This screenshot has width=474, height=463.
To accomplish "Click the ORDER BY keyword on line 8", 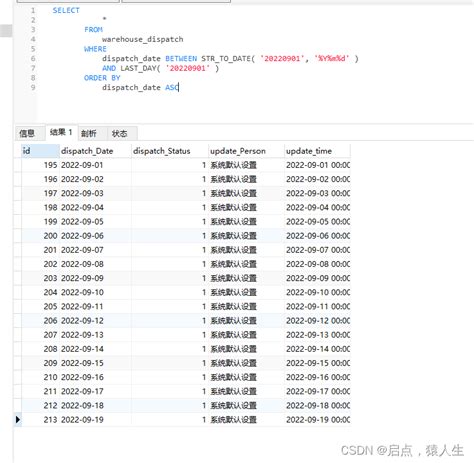I will pyautogui.click(x=102, y=78).
